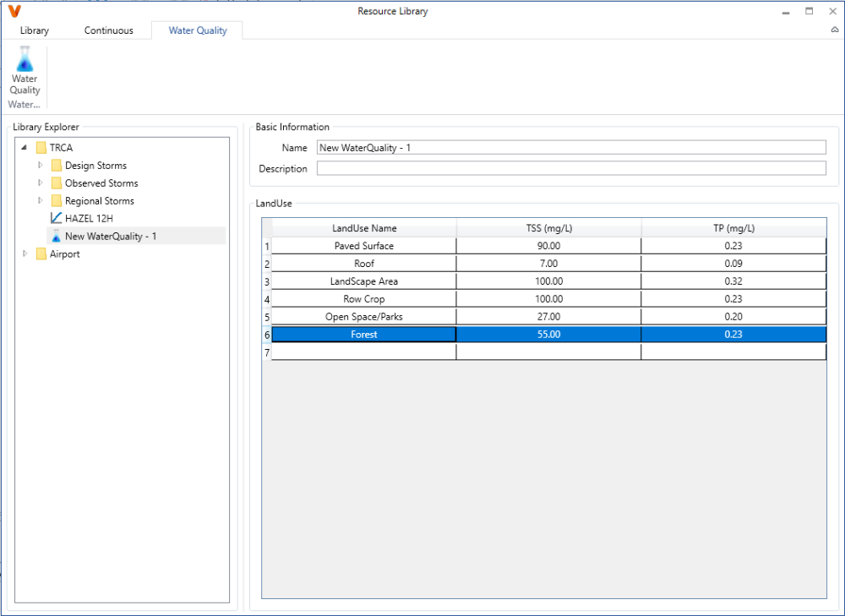Image resolution: width=845 pixels, height=616 pixels.
Task: Click the Name input field
Action: coord(570,148)
